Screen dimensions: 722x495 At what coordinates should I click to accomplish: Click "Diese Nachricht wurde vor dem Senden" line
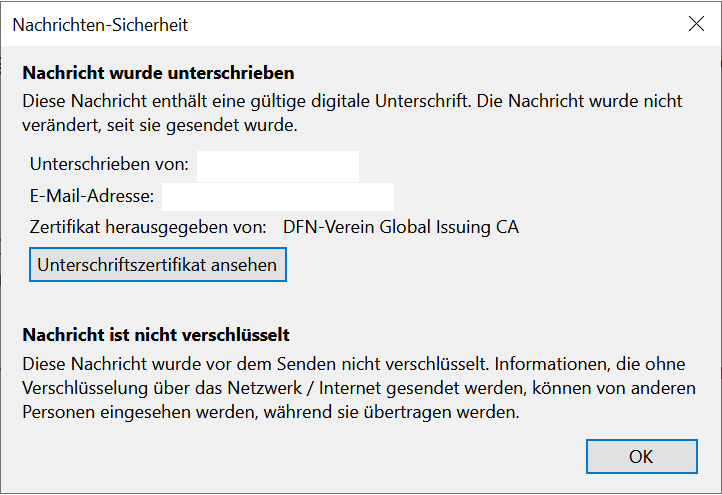[x=160, y=361]
